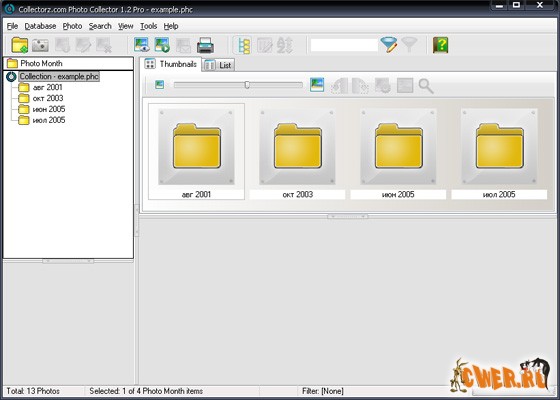The image size is (560, 400).
Task: Click the Add Photos folder icon
Action: point(20,45)
